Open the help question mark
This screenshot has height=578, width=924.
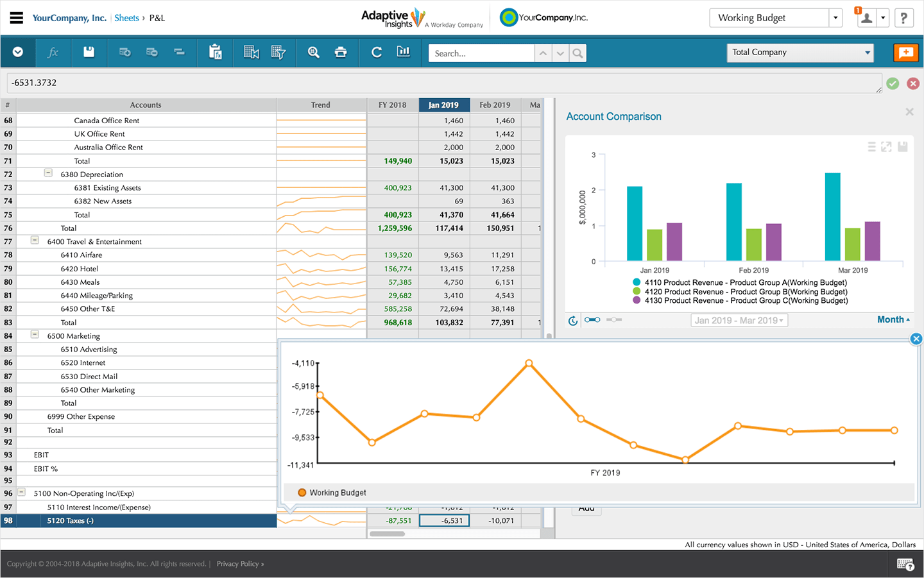904,18
